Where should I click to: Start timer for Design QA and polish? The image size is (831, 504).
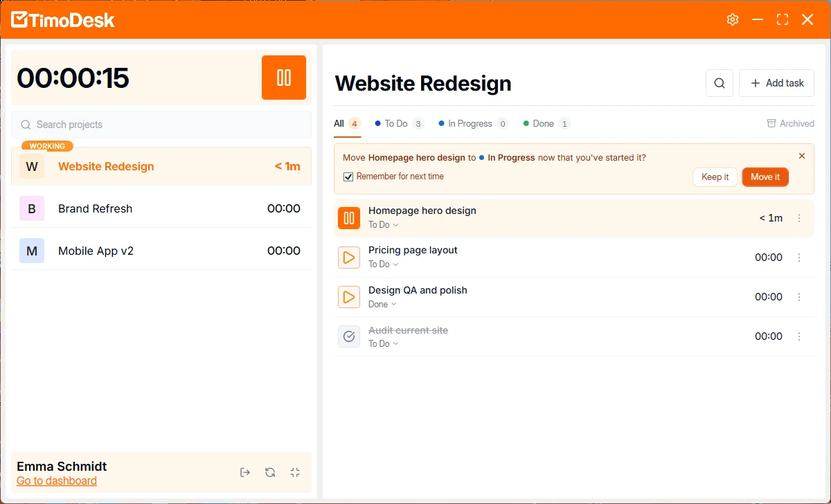click(349, 297)
